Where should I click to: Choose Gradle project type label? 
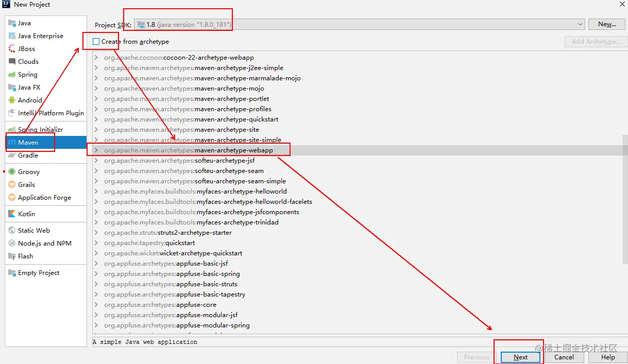coord(28,155)
